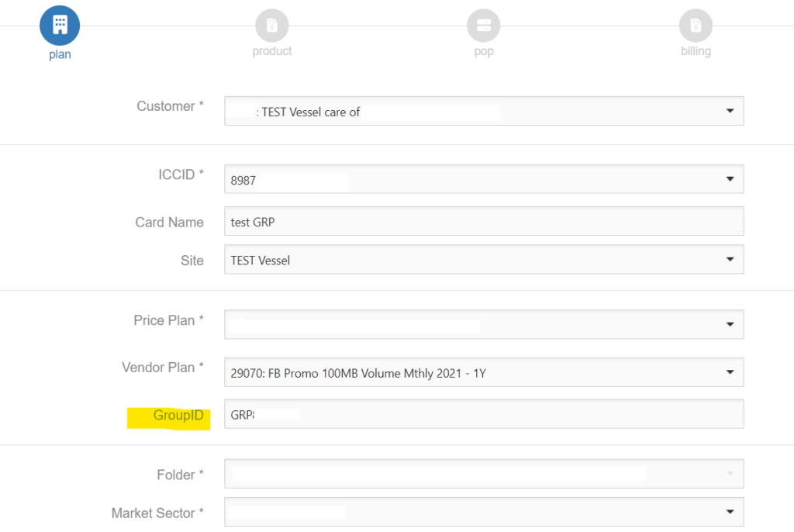Open the Customer dropdown arrow

click(x=729, y=112)
